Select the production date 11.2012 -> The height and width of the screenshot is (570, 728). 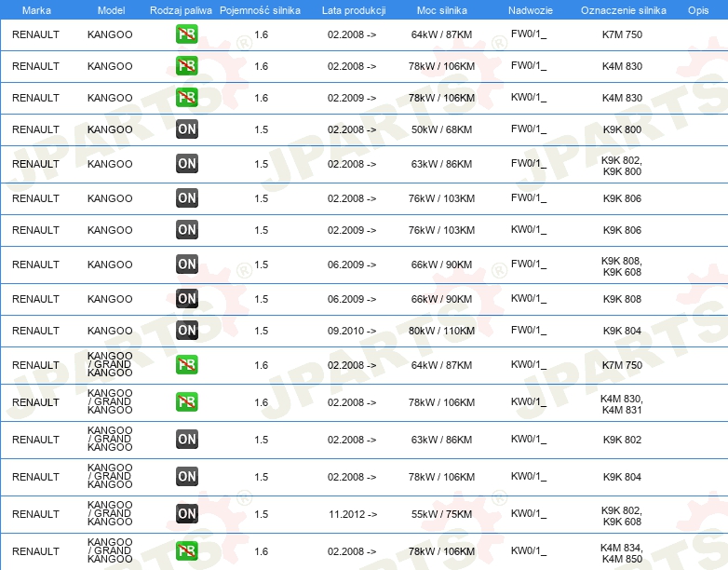[353, 514]
